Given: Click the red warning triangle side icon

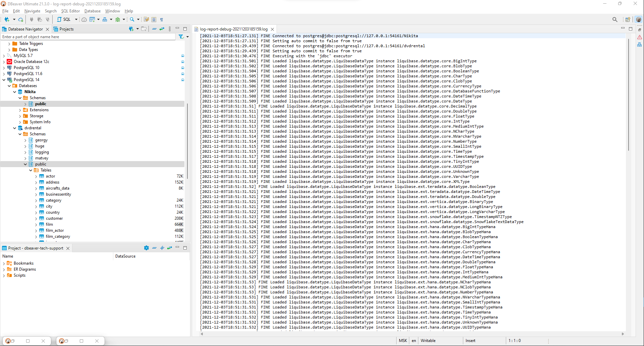Looking at the screenshot, I should pos(640,37).
